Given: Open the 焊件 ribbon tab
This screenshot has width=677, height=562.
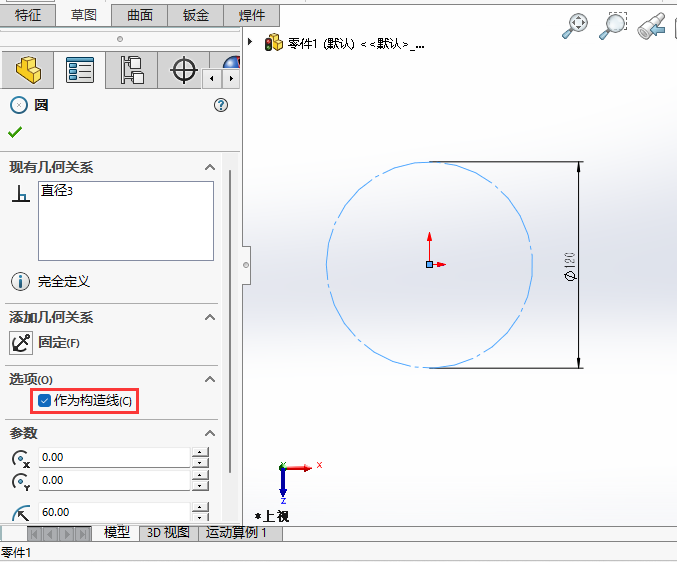Looking at the screenshot, I should click(252, 15).
